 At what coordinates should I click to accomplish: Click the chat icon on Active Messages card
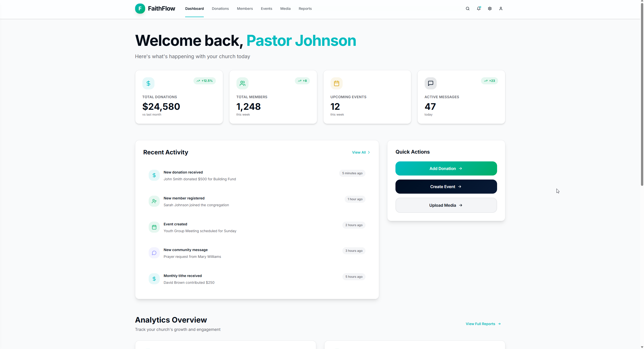click(x=430, y=83)
